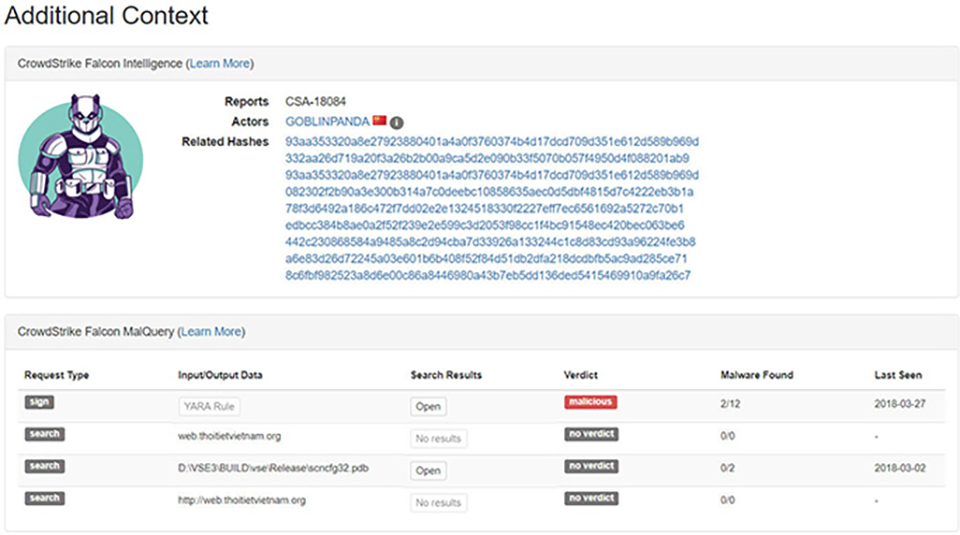Click the 2018-03-02 last seen date

900,468
